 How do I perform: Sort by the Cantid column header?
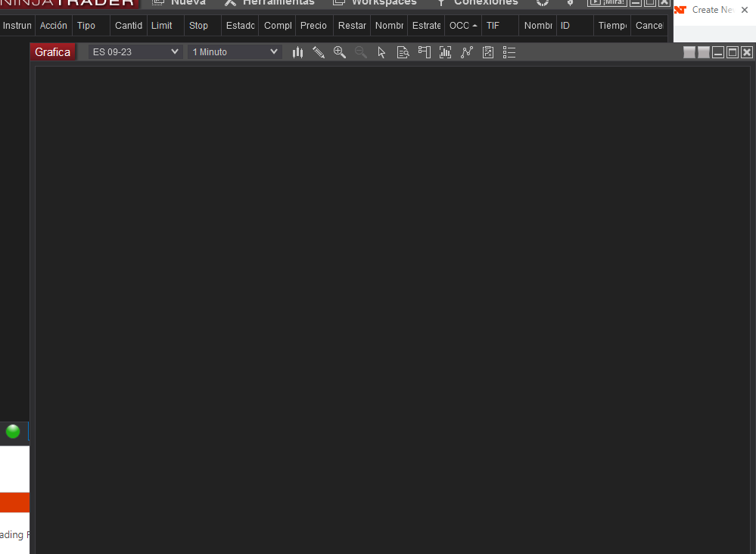(128, 26)
